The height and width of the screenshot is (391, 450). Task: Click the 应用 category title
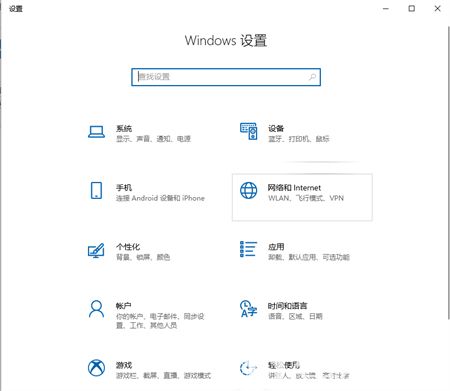pos(276,247)
